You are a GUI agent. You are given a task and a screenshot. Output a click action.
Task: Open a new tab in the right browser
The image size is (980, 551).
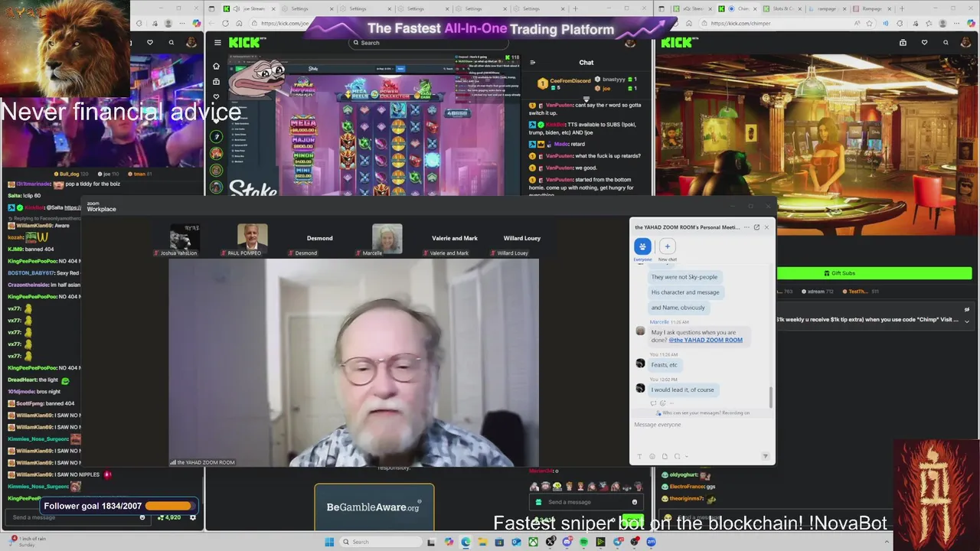(902, 8)
